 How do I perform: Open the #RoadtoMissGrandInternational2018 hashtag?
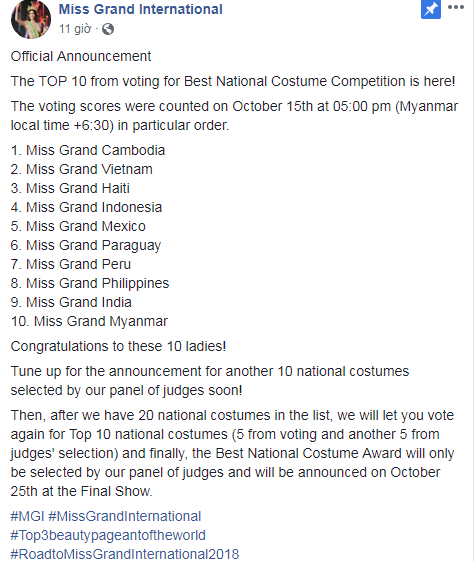(125, 554)
